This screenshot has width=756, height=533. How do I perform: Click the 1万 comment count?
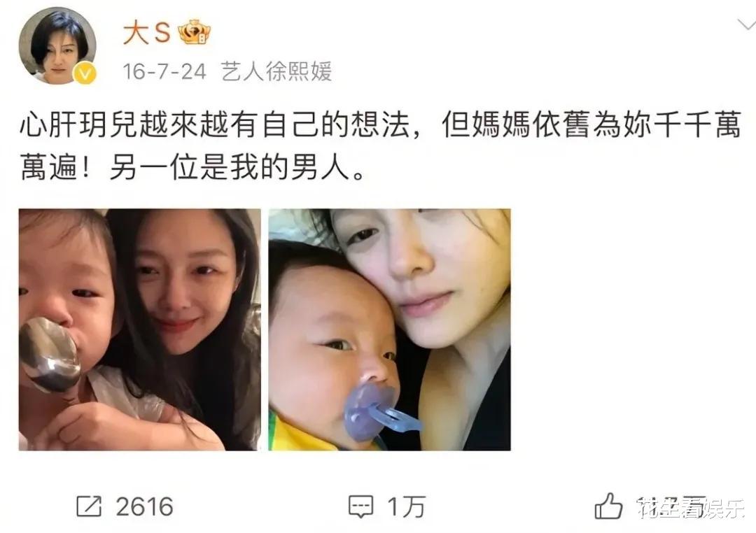point(406,507)
